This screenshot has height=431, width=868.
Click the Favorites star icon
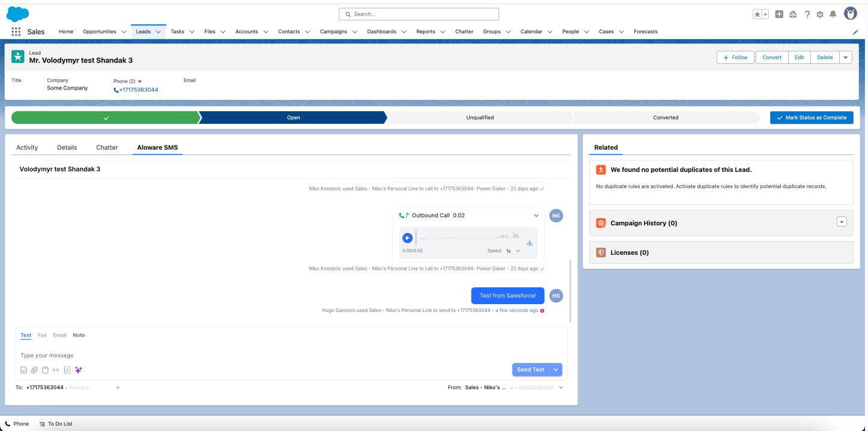coord(757,14)
